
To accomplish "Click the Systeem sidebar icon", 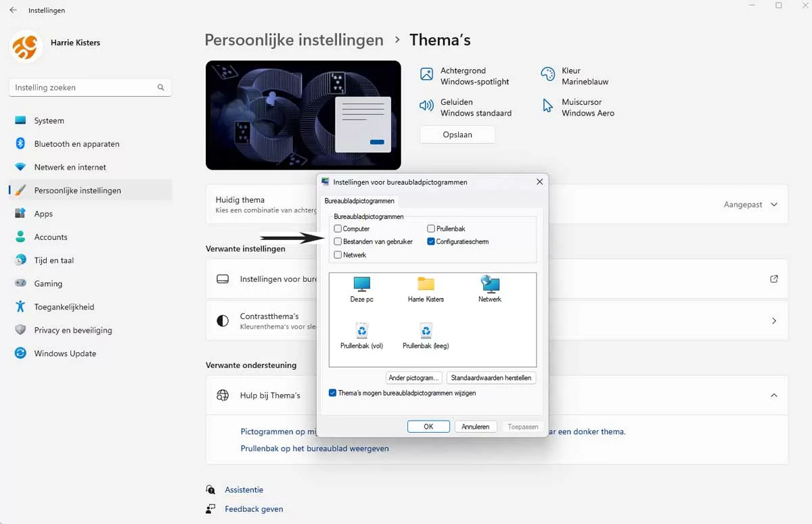I will click(20, 120).
